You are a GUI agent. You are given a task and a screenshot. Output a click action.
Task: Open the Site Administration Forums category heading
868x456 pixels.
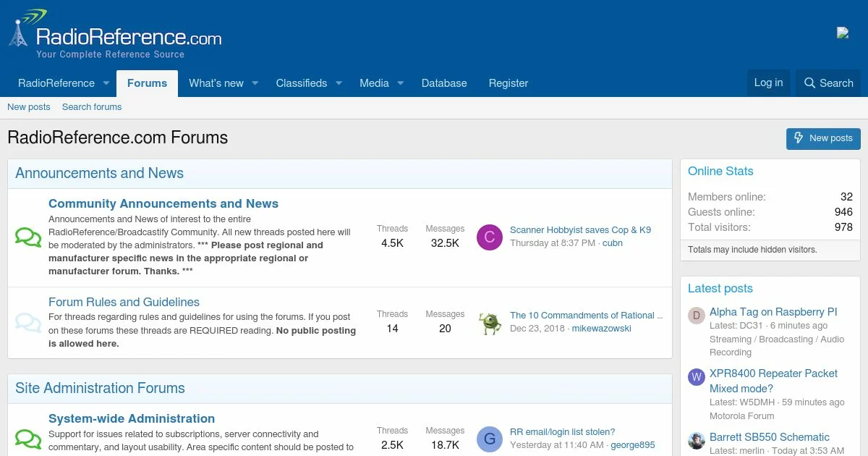click(x=100, y=388)
